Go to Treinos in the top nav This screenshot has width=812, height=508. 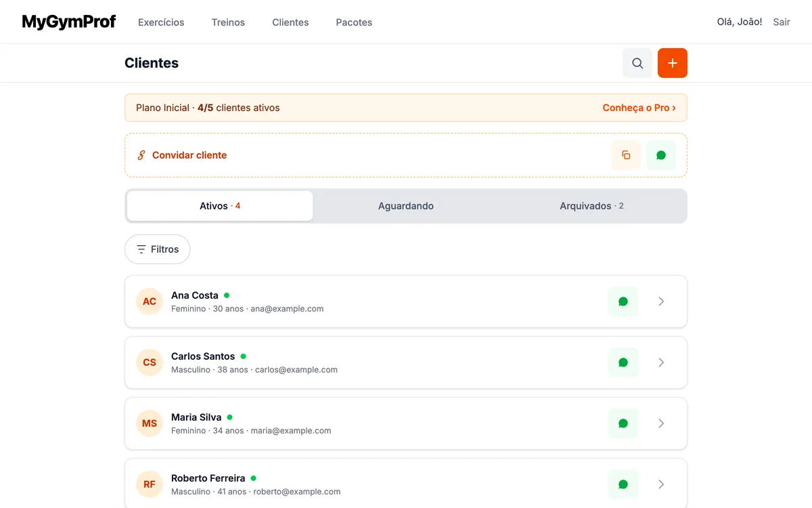click(228, 22)
